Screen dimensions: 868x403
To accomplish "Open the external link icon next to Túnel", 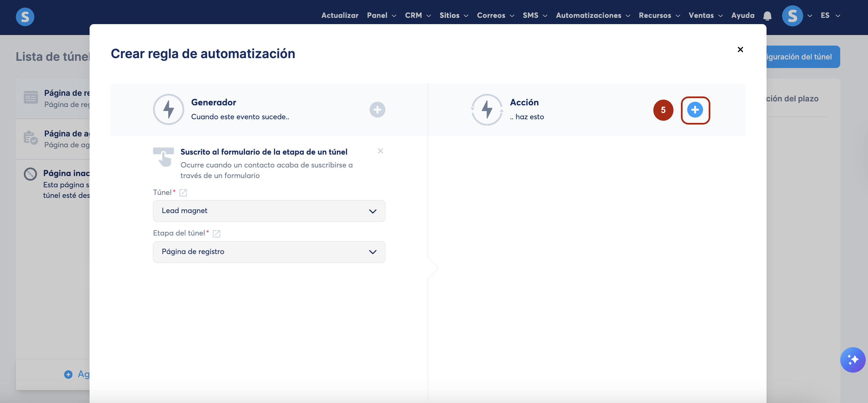I will click(x=183, y=193).
